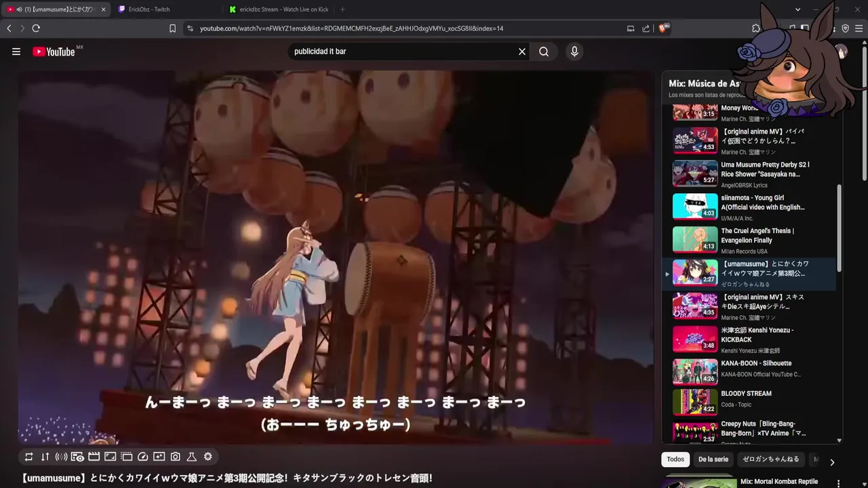Open tab search chevron in title bar

coord(797,9)
